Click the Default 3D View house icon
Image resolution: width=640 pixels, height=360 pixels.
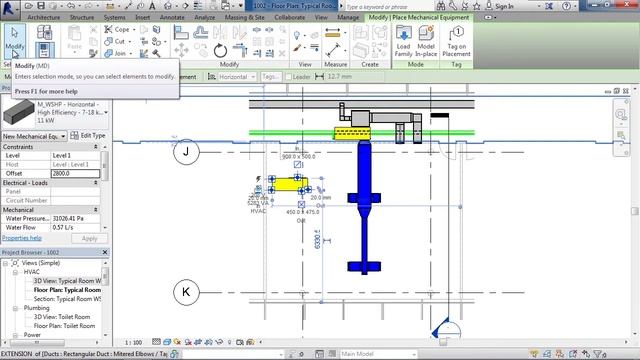[x=168, y=6]
